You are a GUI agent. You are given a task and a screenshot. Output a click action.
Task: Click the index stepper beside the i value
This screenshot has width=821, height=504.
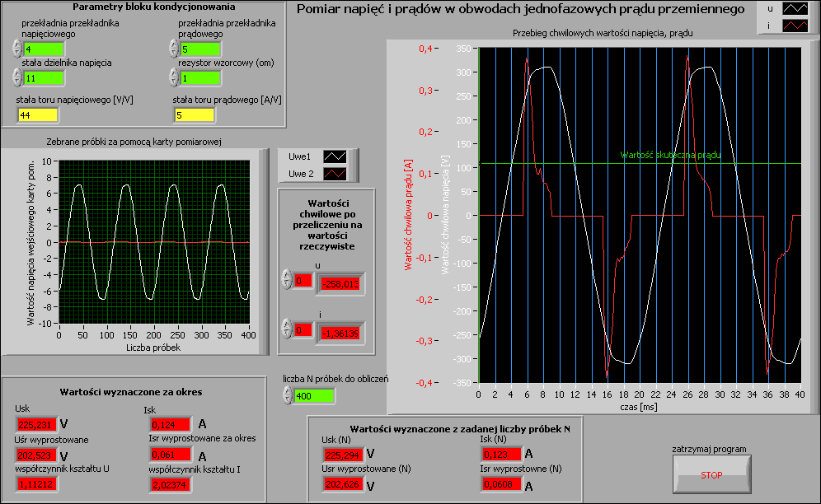click(286, 330)
